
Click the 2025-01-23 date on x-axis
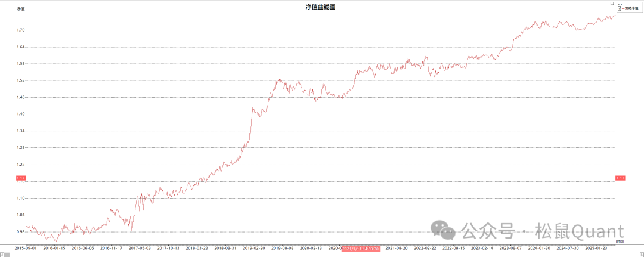click(596, 248)
